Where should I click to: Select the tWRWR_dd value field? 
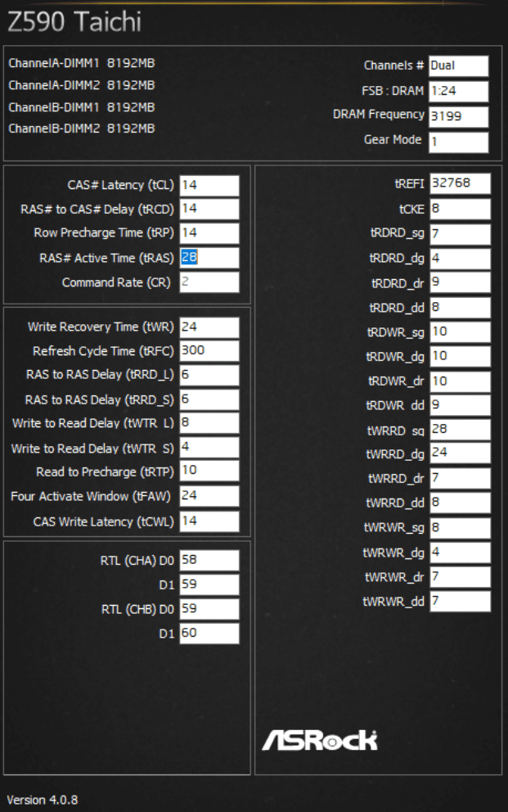[461, 602]
